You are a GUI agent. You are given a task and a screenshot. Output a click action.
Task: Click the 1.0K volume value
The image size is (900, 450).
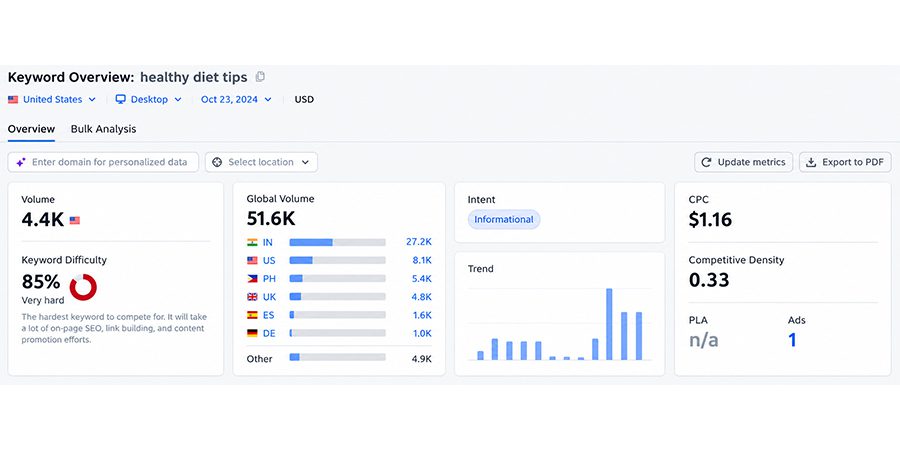point(422,333)
